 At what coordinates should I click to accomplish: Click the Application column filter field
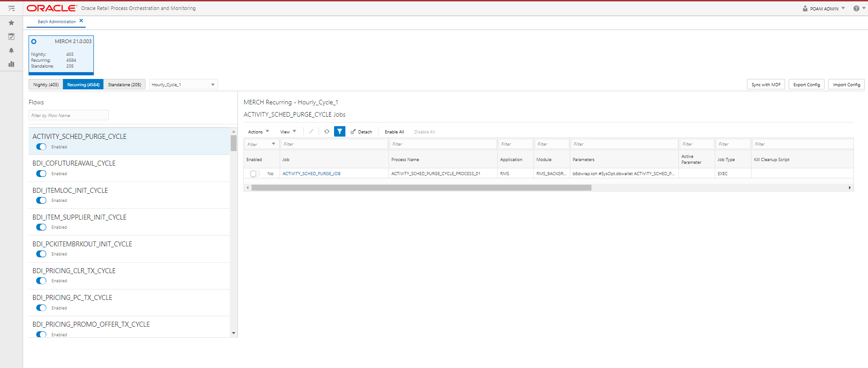[x=516, y=144]
